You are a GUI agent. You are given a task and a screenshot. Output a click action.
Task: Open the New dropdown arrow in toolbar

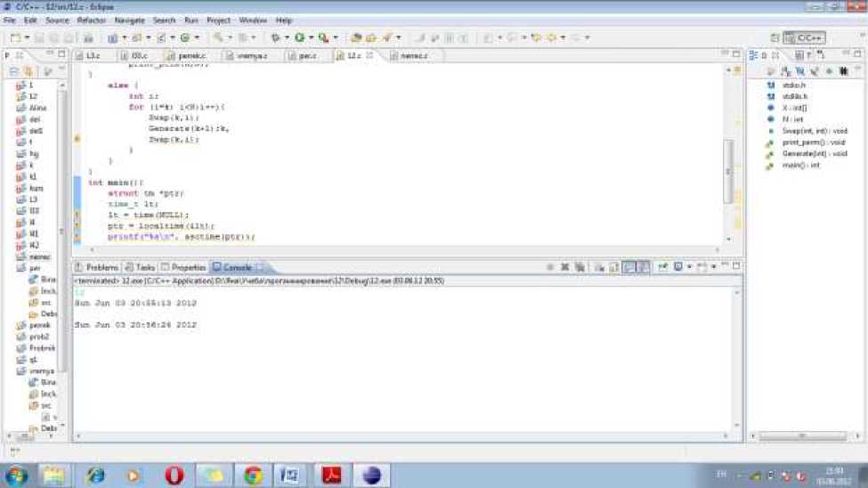(x=27, y=37)
